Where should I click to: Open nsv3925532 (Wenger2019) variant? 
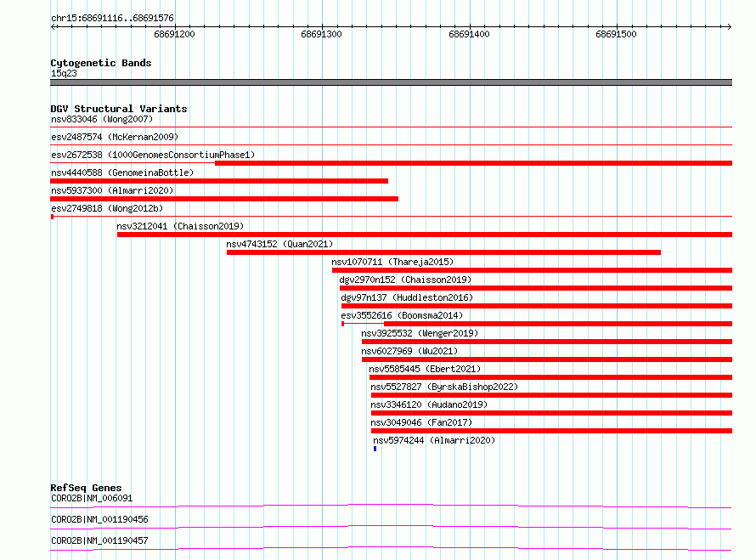[x=420, y=333]
